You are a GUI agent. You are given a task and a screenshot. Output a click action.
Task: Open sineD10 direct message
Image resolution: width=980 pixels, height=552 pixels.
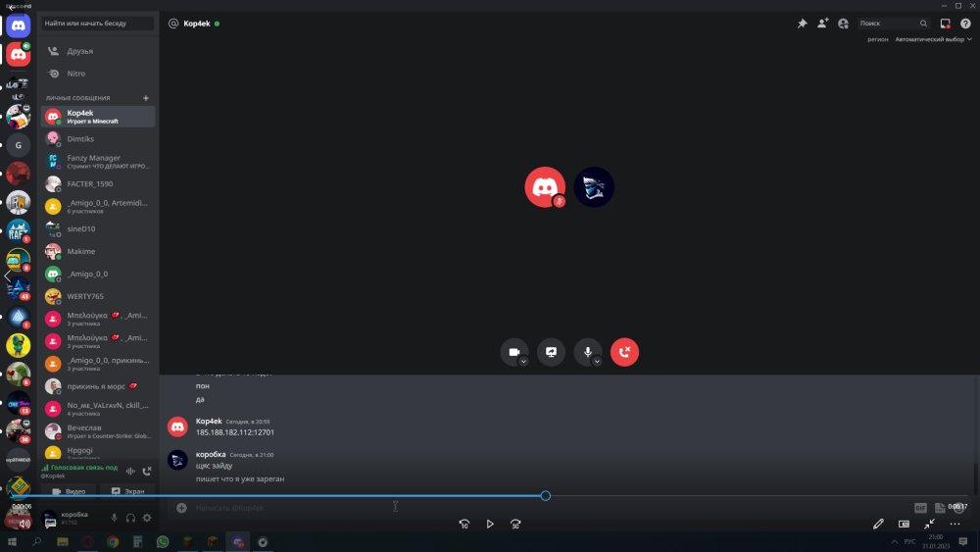click(x=98, y=228)
